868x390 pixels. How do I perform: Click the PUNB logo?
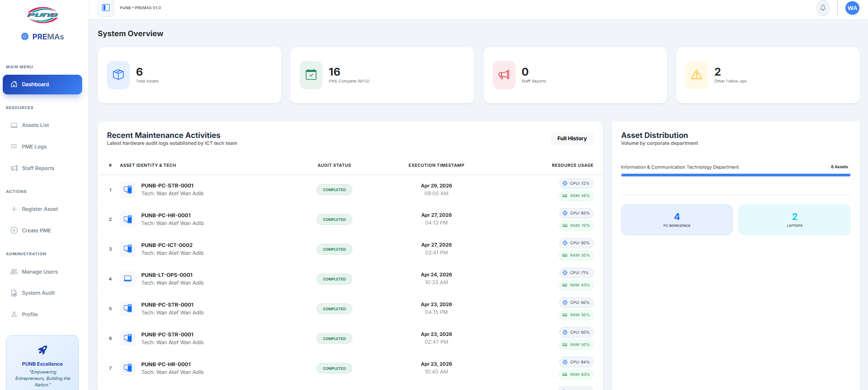pyautogui.click(x=43, y=15)
